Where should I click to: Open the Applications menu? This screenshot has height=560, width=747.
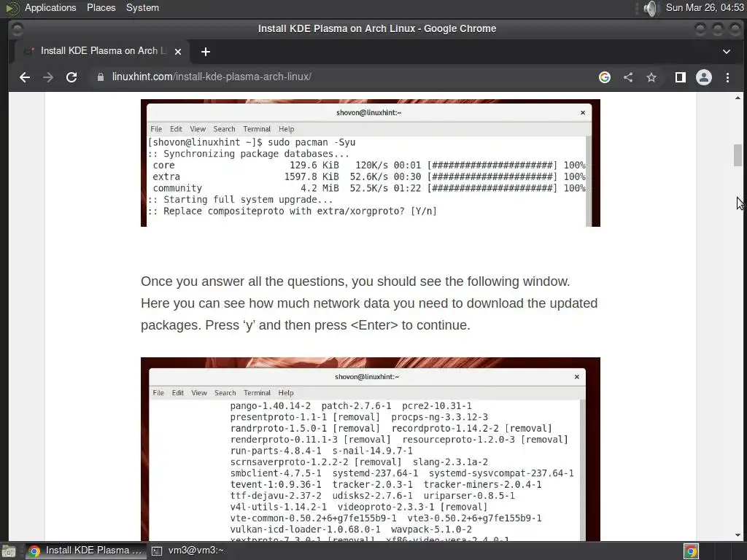pos(50,7)
